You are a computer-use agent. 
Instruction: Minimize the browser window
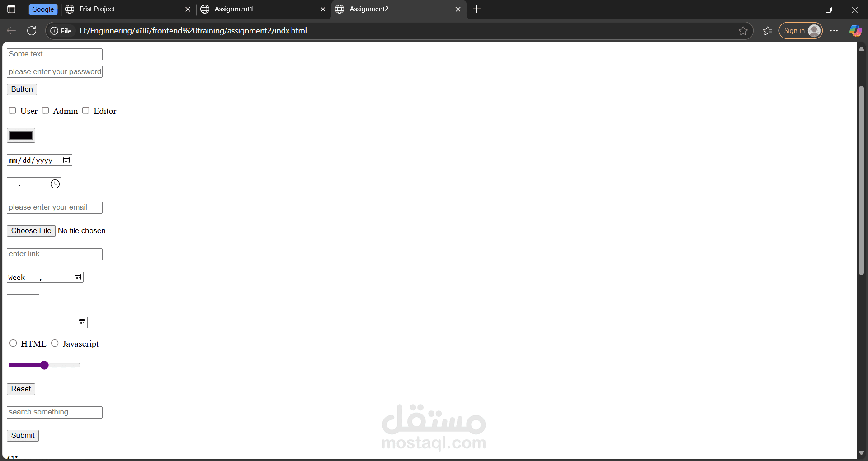[803, 9]
